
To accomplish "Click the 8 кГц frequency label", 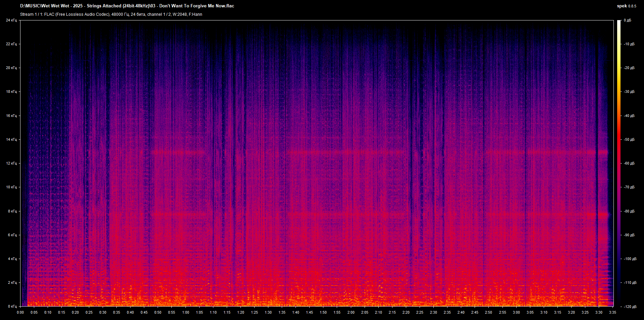I will point(12,211).
